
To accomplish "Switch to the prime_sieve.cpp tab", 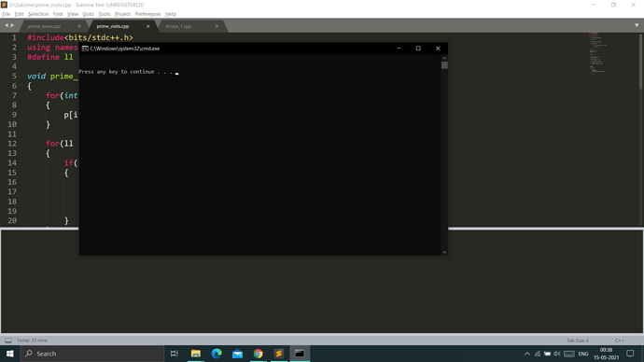I will (45, 26).
